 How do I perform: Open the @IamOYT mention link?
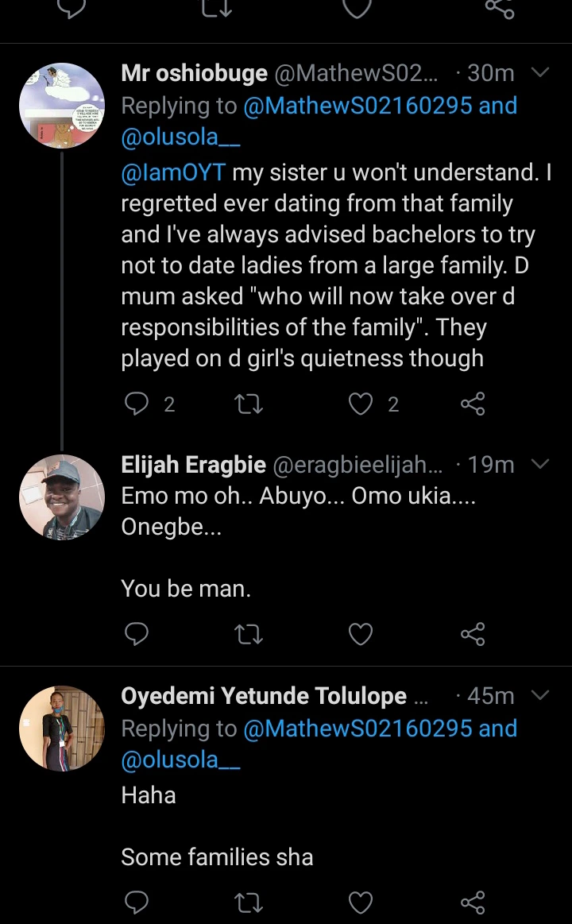pyautogui.click(x=173, y=173)
